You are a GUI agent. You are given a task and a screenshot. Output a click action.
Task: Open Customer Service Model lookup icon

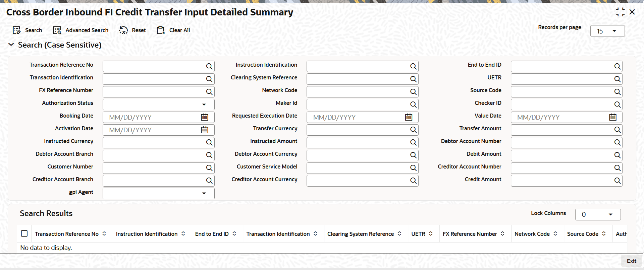(x=413, y=168)
